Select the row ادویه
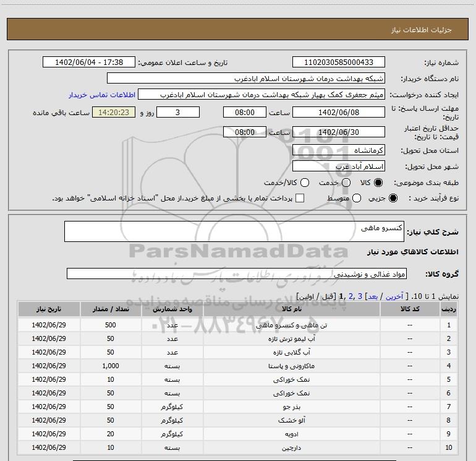 237,434
